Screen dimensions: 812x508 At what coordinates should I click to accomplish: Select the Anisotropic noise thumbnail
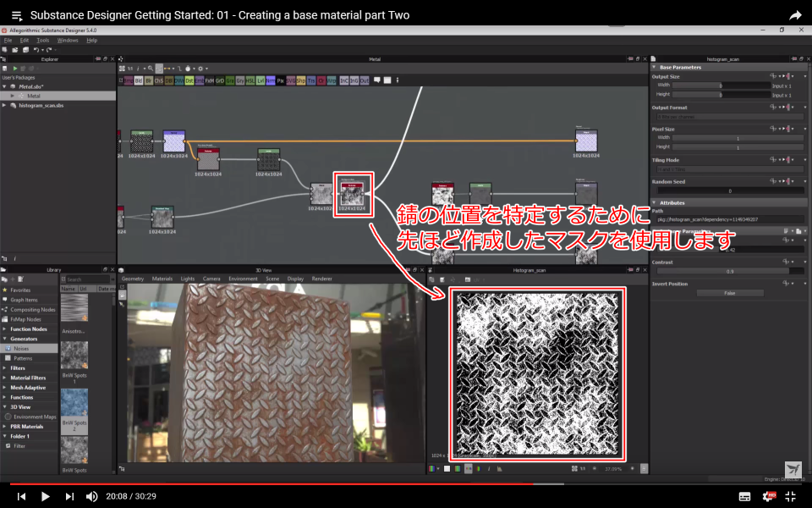coord(74,308)
